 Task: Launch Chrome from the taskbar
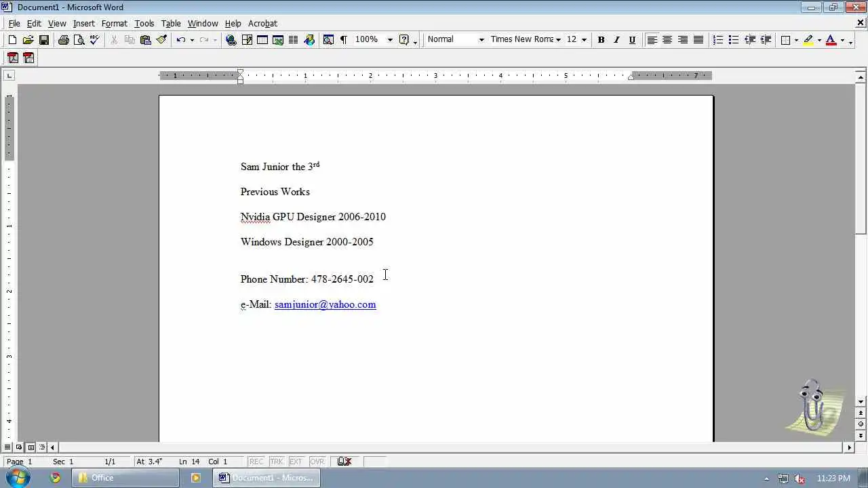56,478
